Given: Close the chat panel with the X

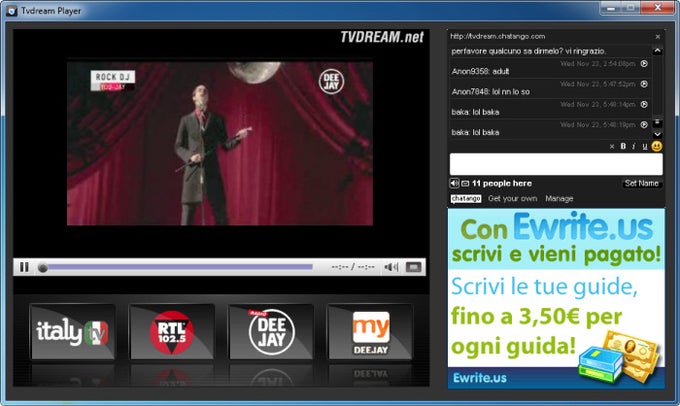Looking at the screenshot, I should pyautogui.click(x=657, y=37).
